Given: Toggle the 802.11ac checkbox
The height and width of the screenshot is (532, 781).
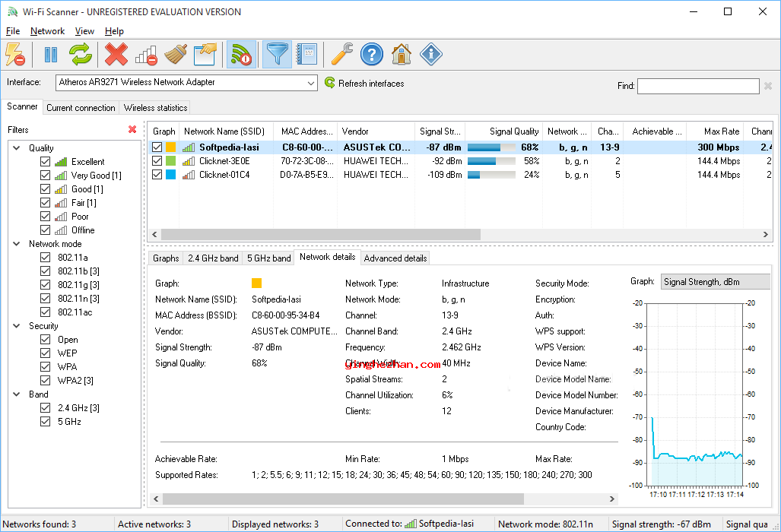Looking at the screenshot, I should tap(46, 312).
